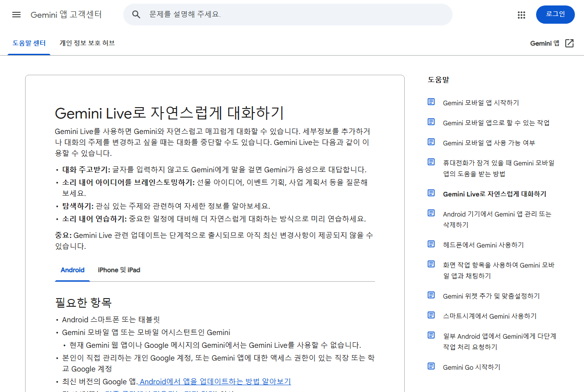Image resolution: width=584 pixels, height=392 pixels.
Task: Open Gemini 모바일 앱 사용 가능 여부 article
Action: coord(489,143)
